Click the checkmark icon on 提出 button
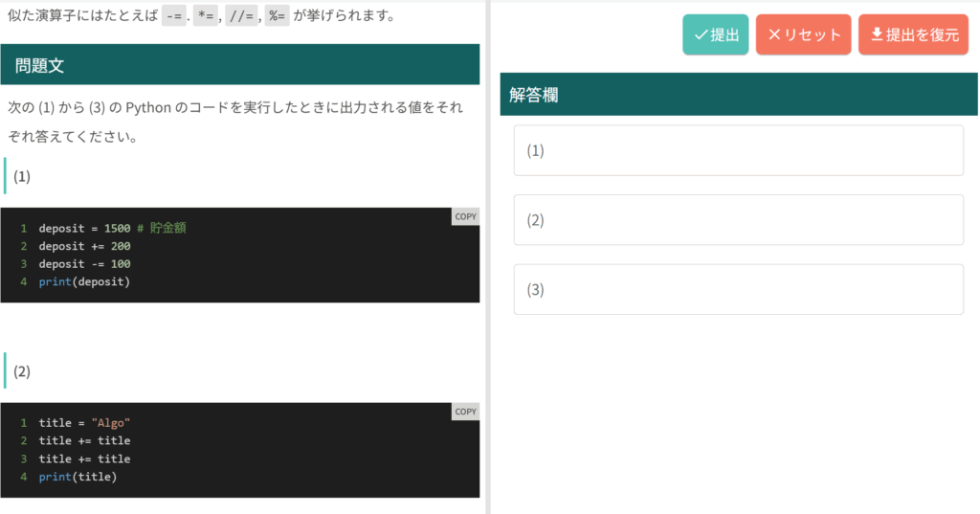Image resolution: width=980 pixels, height=514 pixels. coord(701,35)
